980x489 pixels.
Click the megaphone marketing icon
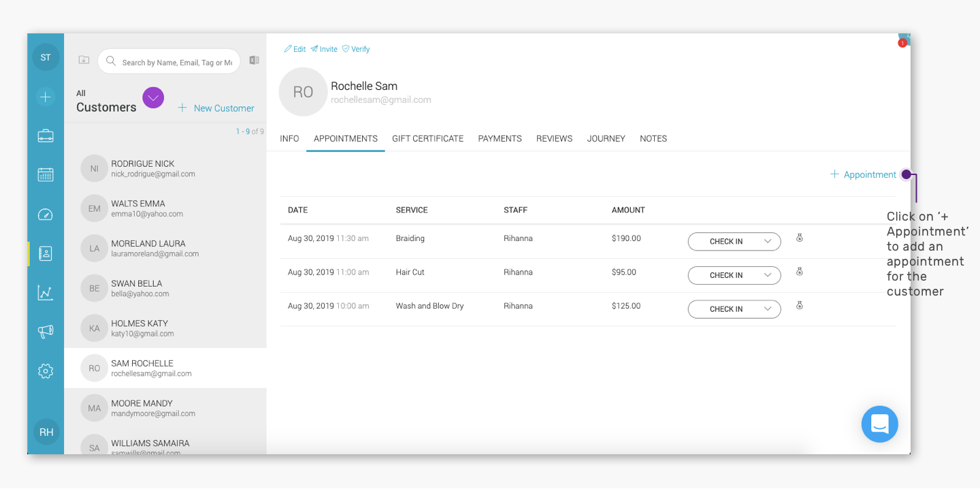(46, 332)
